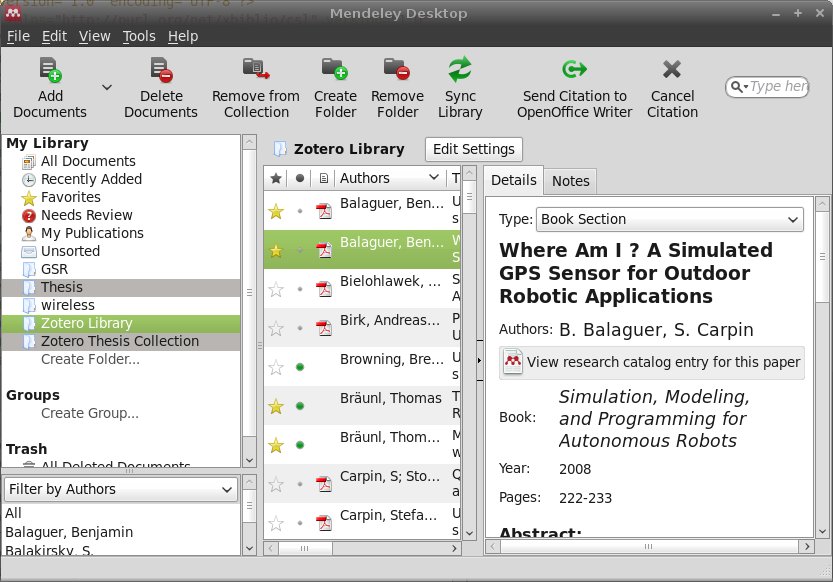The image size is (833, 582).
Task: Click the Authors column sort chevron
Action: click(x=434, y=177)
